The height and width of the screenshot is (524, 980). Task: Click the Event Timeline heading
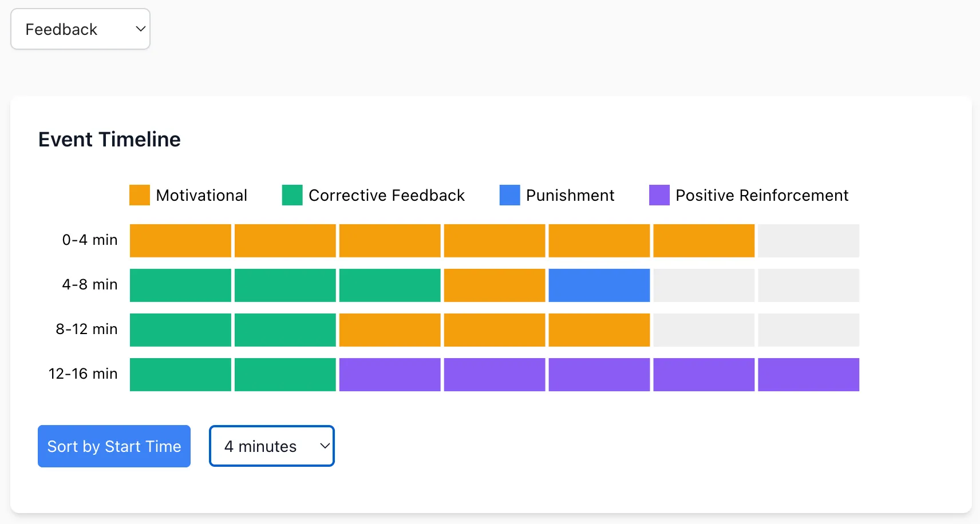click(x=109, y=140)
